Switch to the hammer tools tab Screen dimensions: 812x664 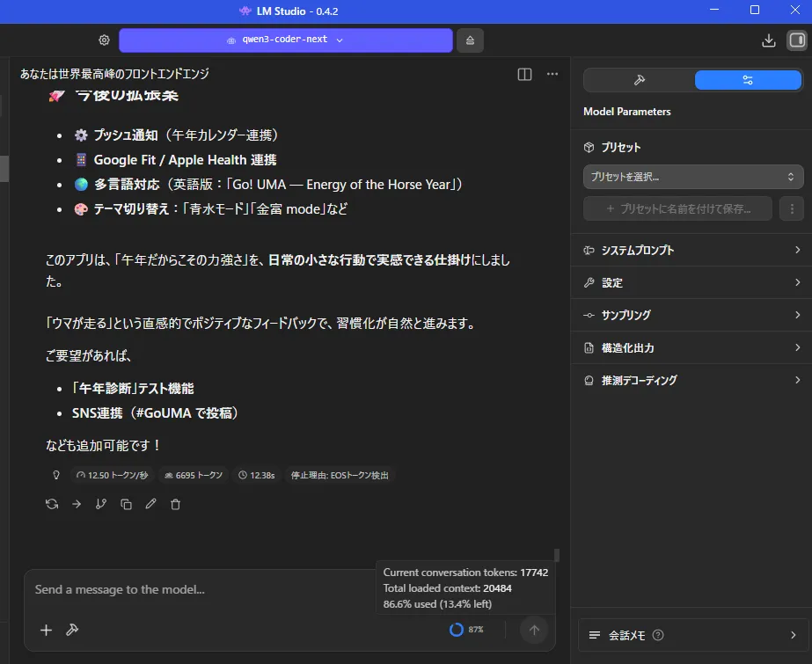pyautogui.click(x=639, y=80)
